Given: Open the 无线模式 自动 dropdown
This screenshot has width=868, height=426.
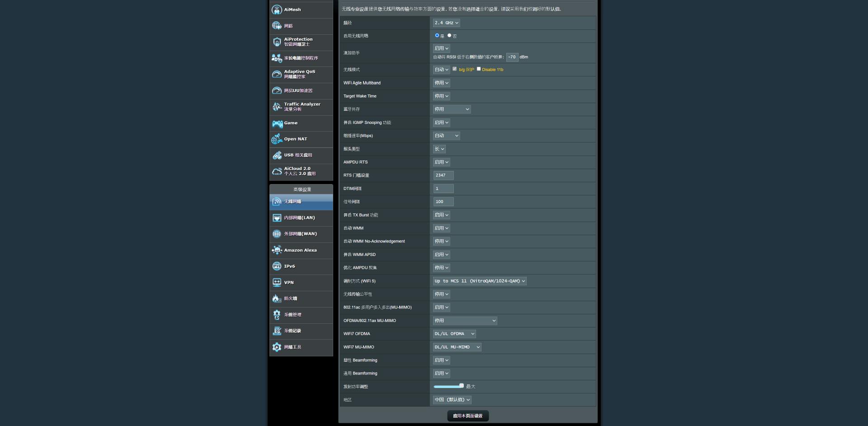Looking at the screenshot, I should pyautogui.click(x=442, y=70).
